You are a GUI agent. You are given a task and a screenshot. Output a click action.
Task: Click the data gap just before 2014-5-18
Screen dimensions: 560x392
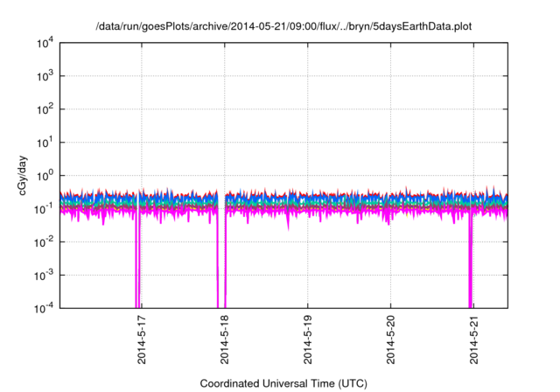[x=221, y=250]
